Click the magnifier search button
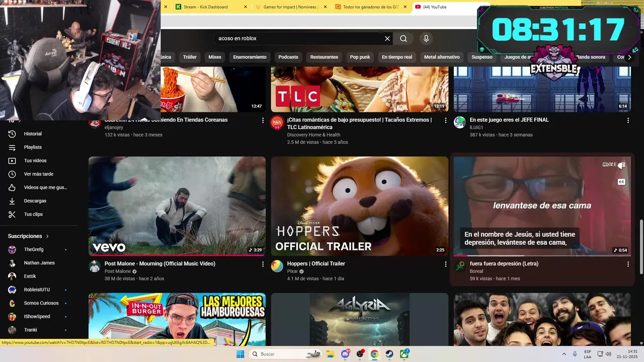Viewport: 644px width, 362px height. tap(404, 39)
